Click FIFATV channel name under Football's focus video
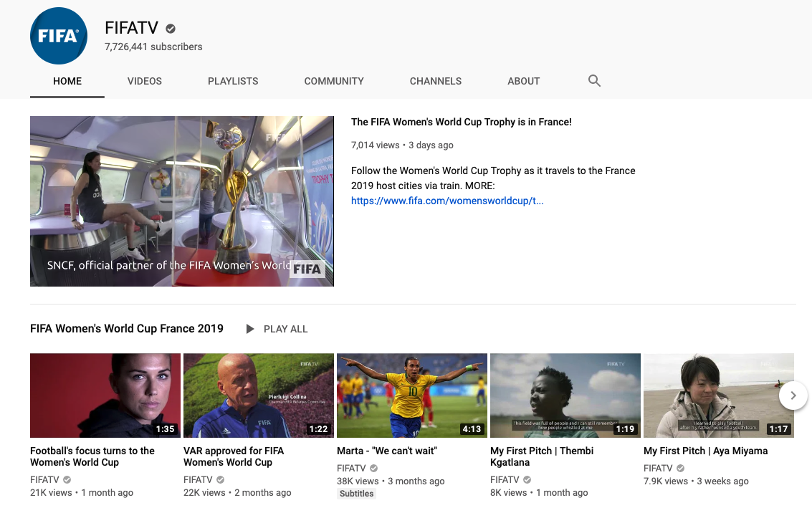Screen dimensions: 812x513 tap(44, 480)
